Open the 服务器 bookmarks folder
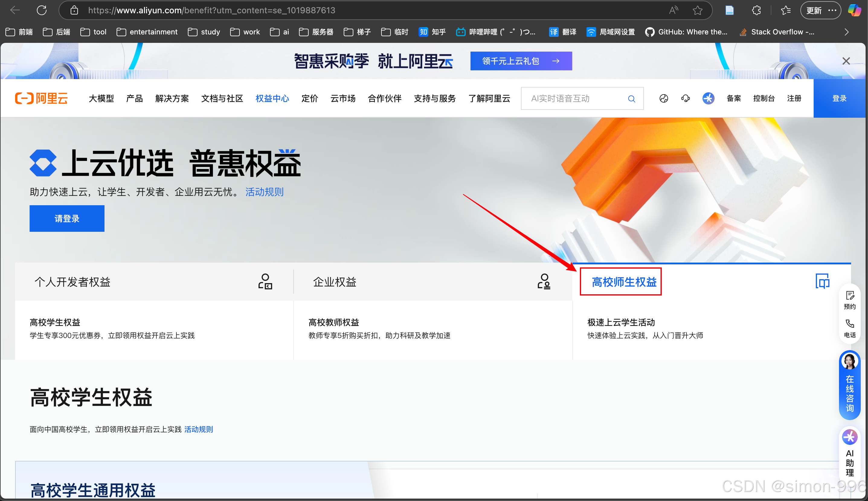Screen dimensions: 868x501 (x=316, y=32)
